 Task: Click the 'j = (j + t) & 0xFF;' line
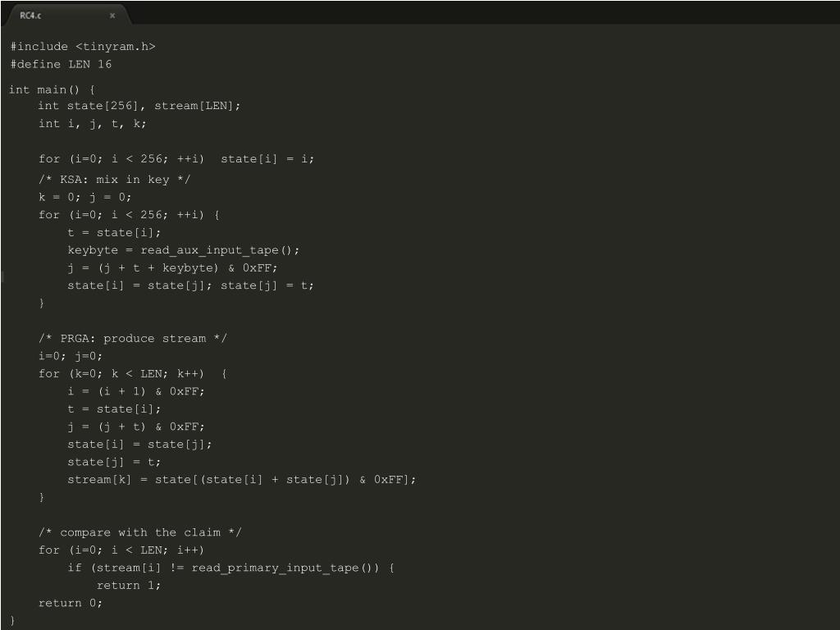tap(136, 427)
